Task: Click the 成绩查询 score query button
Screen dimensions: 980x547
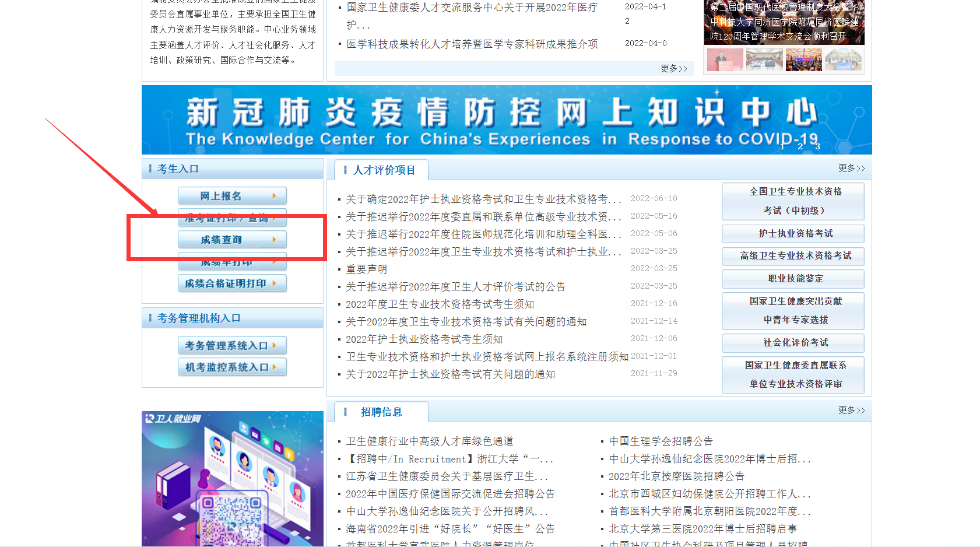Action: (232, 240)
